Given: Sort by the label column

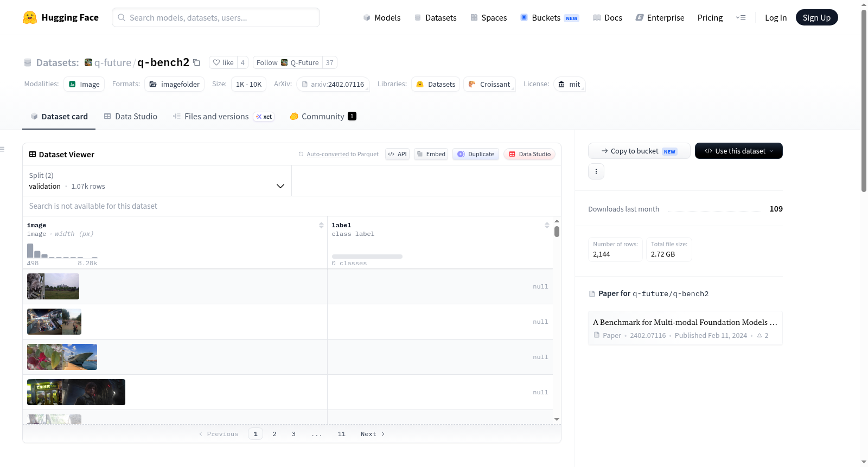Looking at the screenshot, I should click(547, 225).
